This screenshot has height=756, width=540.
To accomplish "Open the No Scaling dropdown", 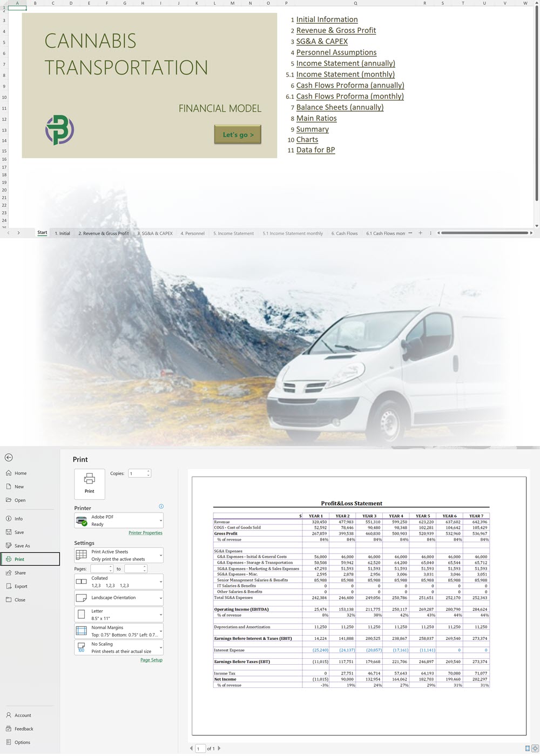I will (119, 647).
